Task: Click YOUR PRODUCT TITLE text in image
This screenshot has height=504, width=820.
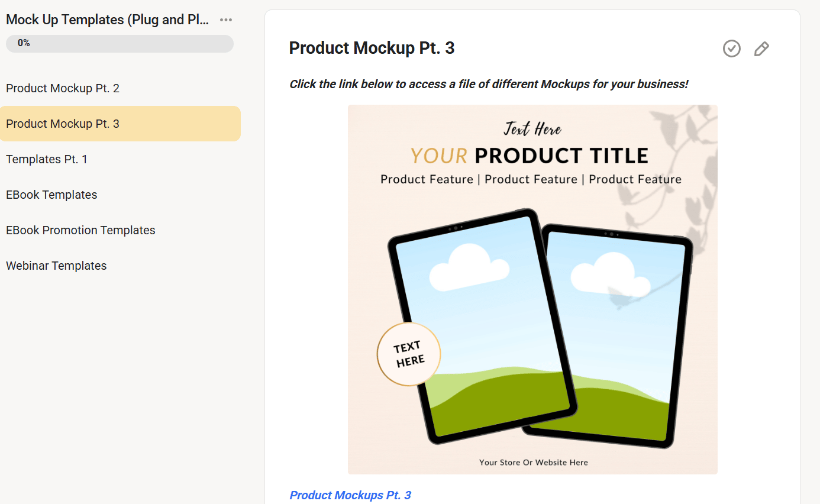Action: point(530,156)
